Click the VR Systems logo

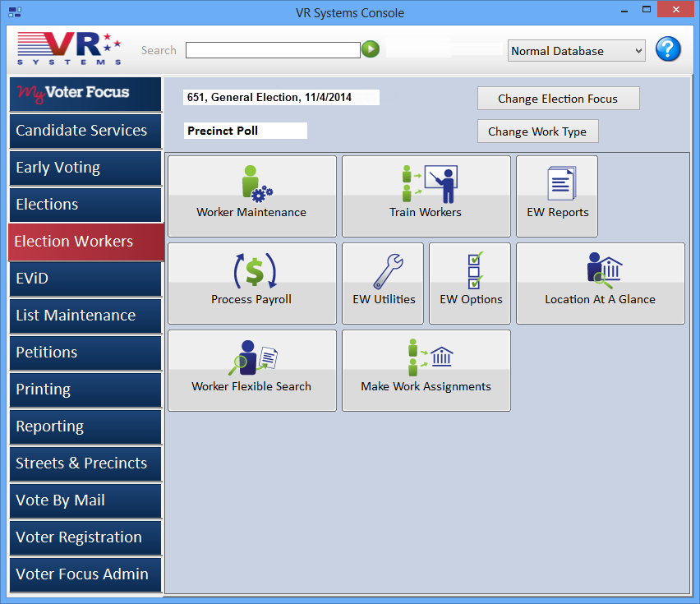tap(69, 48)
